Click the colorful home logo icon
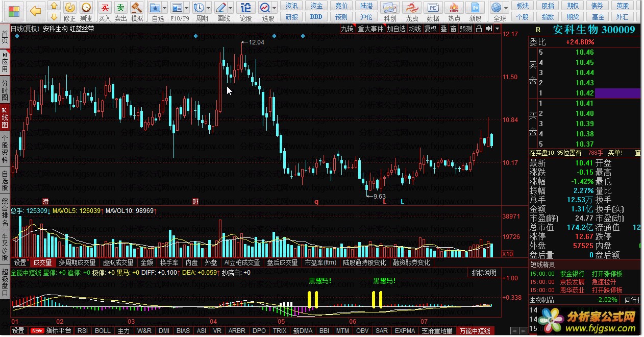 click(14, 10)
